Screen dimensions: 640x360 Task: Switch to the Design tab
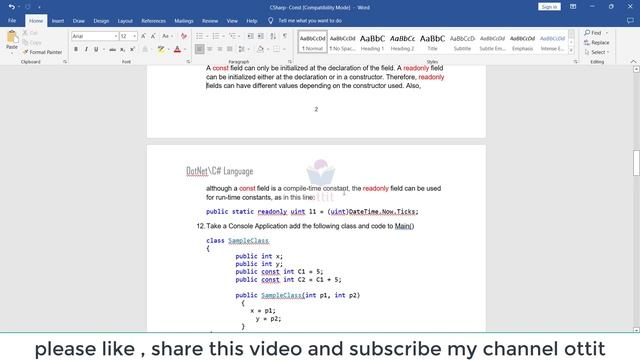pos(101,21)
